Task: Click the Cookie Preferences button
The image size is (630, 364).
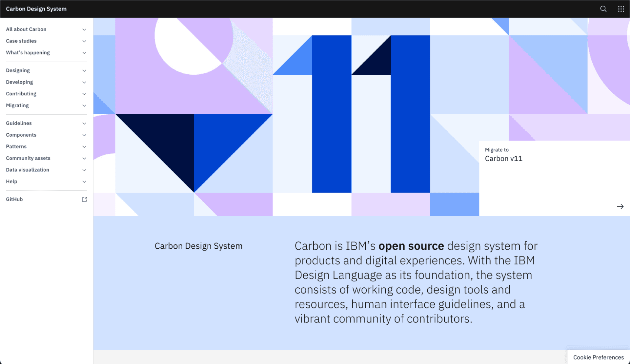Action: (x=598, y=357)
